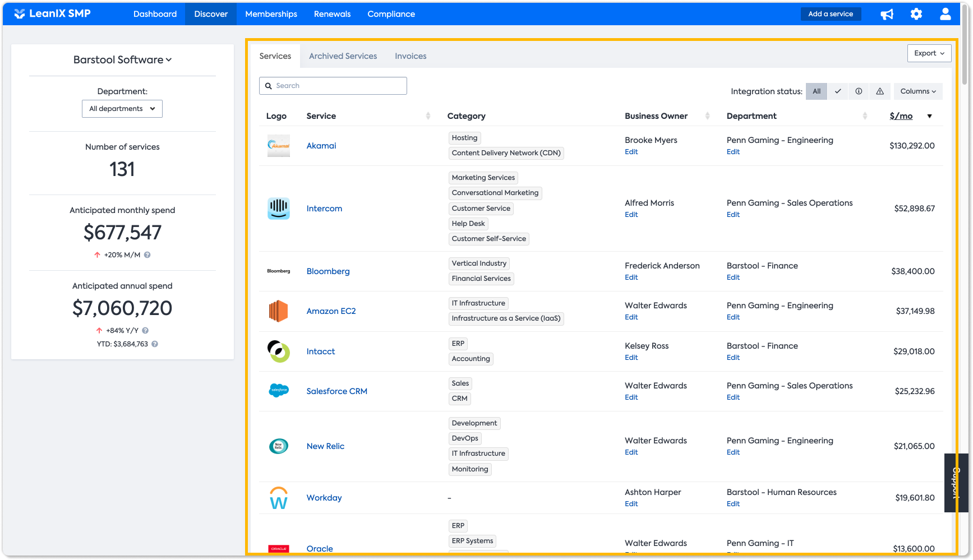The height and width of the screenshot is (560, 973).
Task: Open the New Relic service link
Action: (326, 446)
